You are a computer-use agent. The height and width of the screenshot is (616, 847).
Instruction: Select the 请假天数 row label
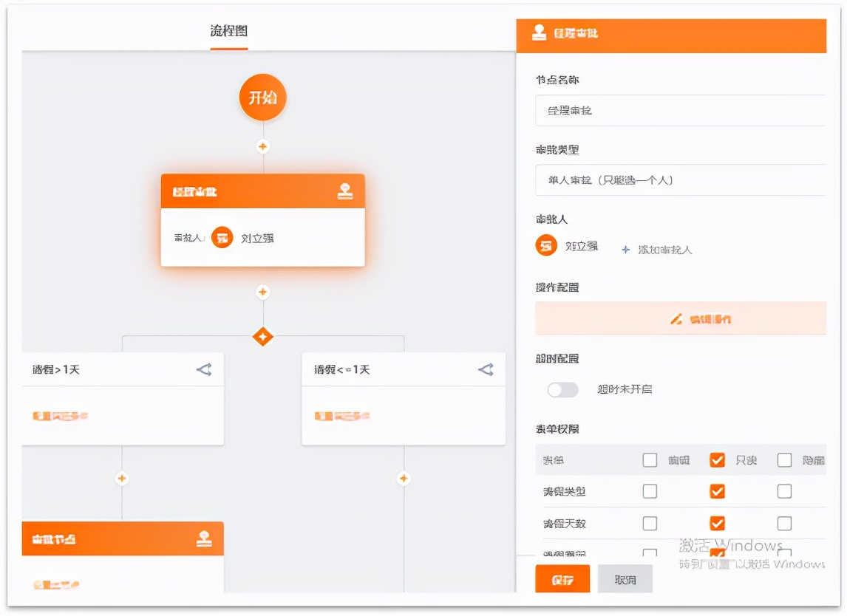click(565, 523)
